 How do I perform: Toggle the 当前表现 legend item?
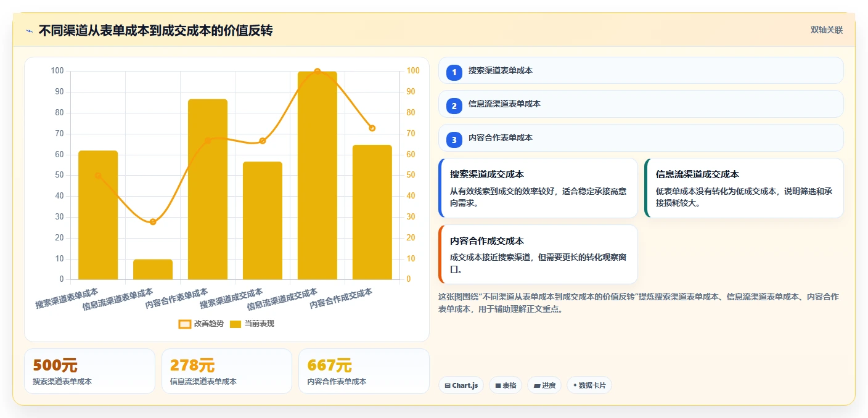(x=252, y=324)
